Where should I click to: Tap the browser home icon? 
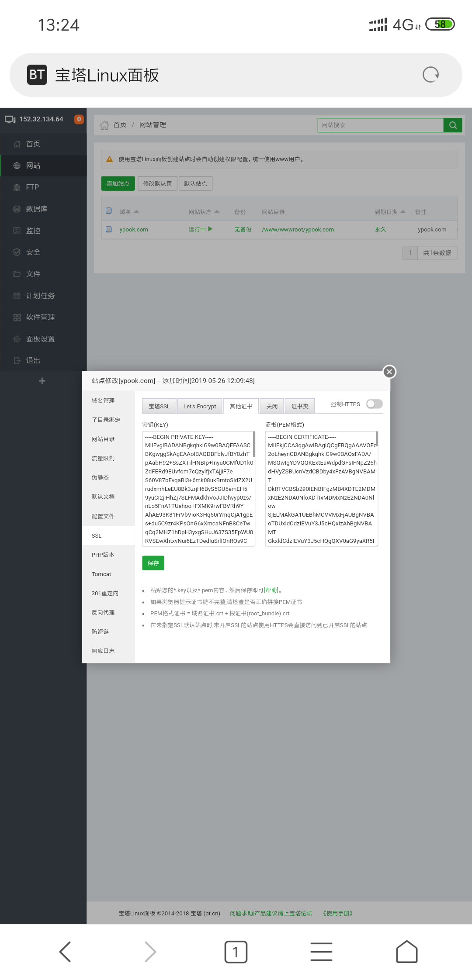406,952
